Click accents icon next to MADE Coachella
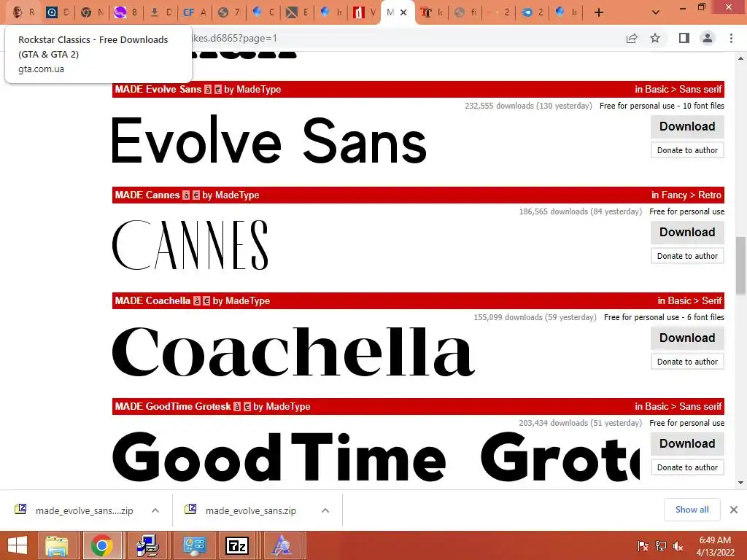This screenshot has width=747, height=560. click(196, 300)
